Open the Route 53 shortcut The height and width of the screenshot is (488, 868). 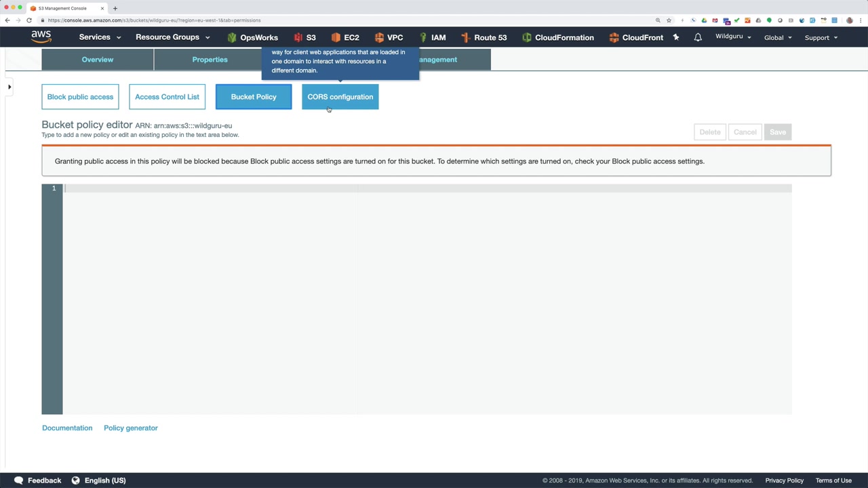click(484, 37)
